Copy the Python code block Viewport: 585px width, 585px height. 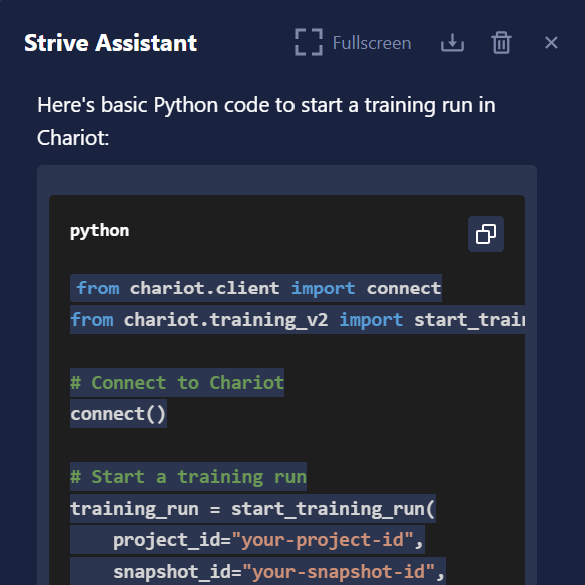click(486, 234)
